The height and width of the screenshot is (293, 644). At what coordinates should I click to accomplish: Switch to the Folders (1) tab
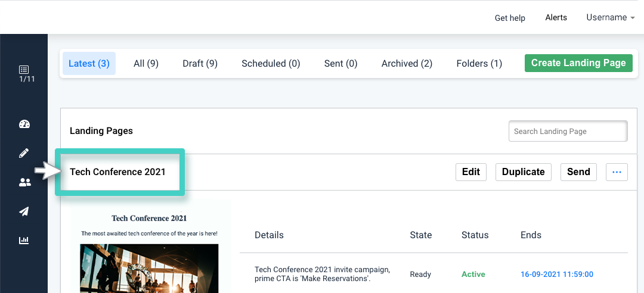tap(479, 64)
